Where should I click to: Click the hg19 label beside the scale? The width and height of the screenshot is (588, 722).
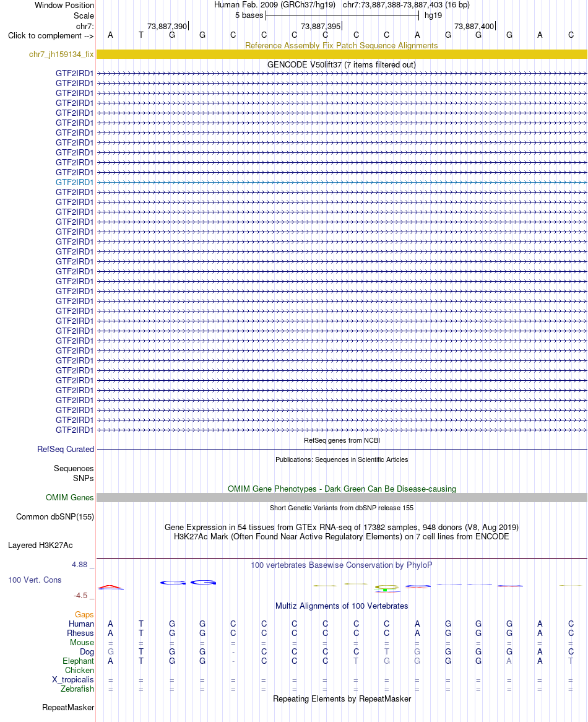click(x=433, y=15)
